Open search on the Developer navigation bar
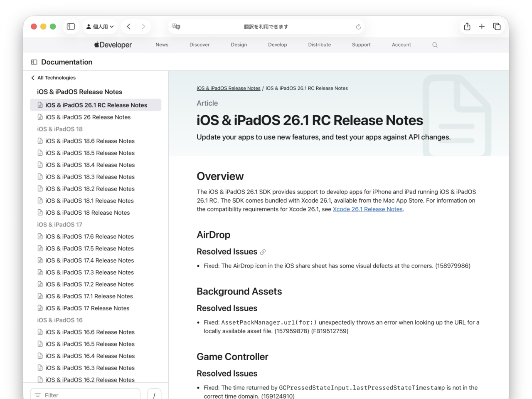Viewport: 532px width, 399px height. click(x=435, y=45)
